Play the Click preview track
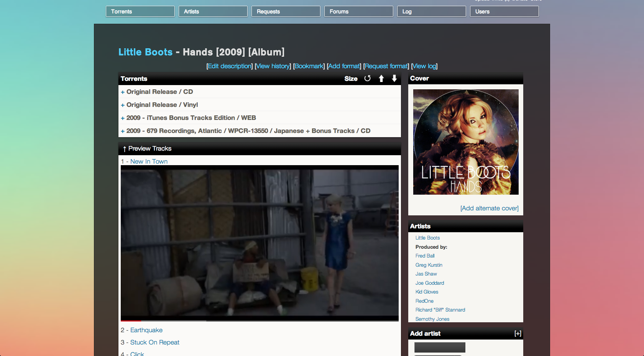Screen dimensions: 644x356 (137, 354)
